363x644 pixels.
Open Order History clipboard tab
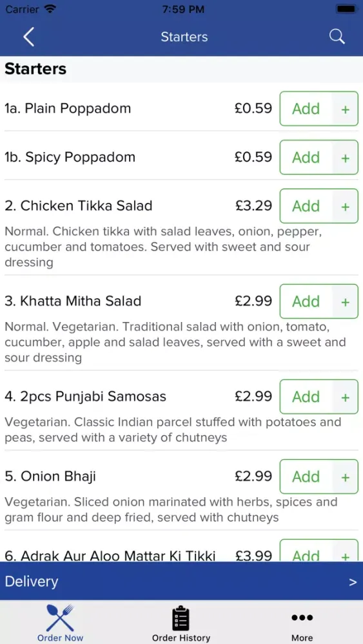click(x=181, y=623)
